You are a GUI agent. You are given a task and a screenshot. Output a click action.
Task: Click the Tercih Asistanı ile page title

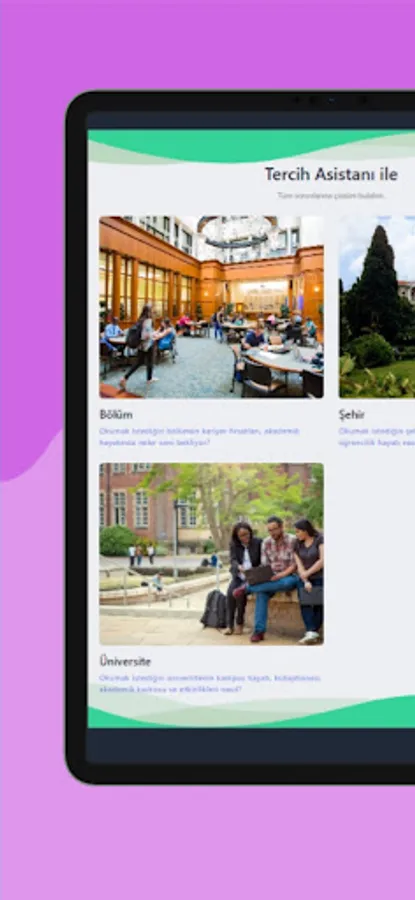331,174
